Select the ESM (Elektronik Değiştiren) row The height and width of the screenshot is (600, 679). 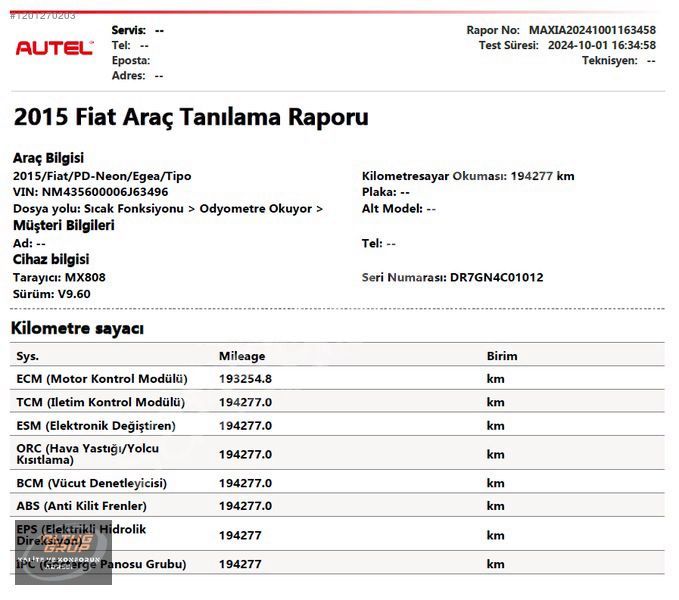tap(337, 426)
